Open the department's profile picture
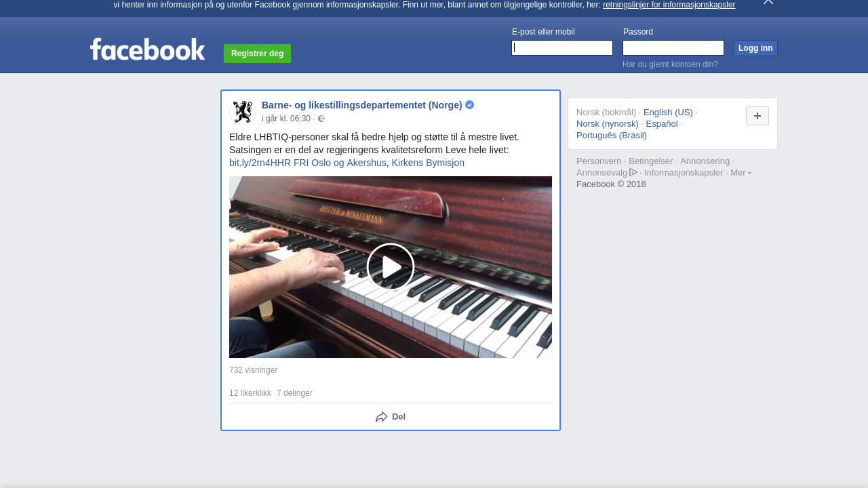The width and height of the screenshot is (868, 488). 242,112
